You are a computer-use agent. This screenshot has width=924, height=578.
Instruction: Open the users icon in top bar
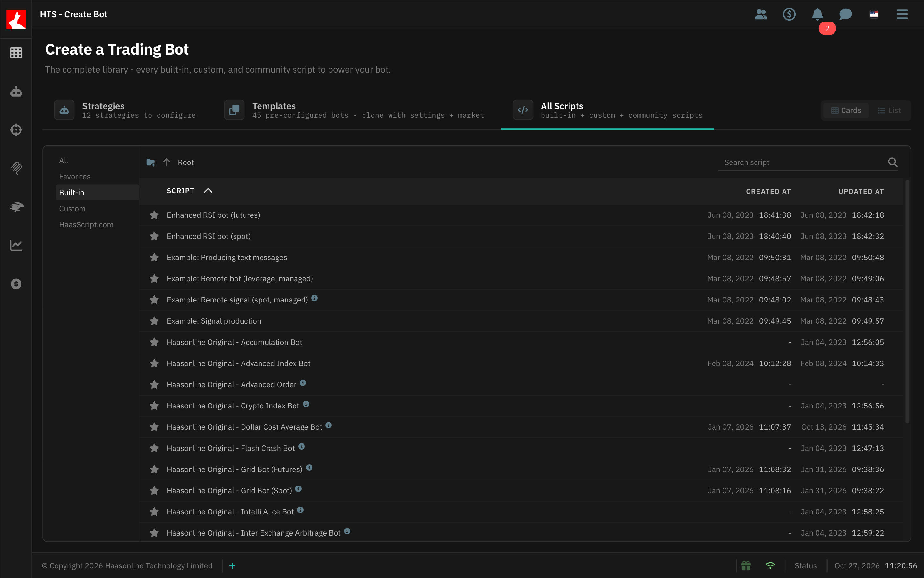(x=761, y=14)
